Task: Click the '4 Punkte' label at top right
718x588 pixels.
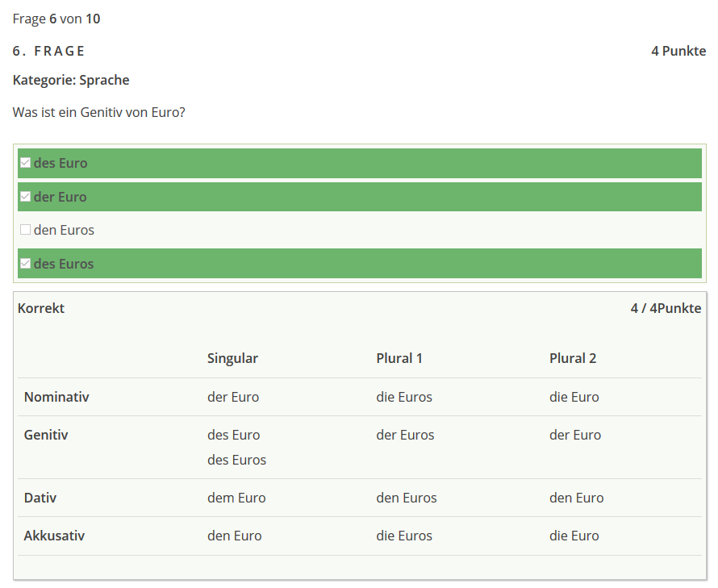Action: point(678,51)
